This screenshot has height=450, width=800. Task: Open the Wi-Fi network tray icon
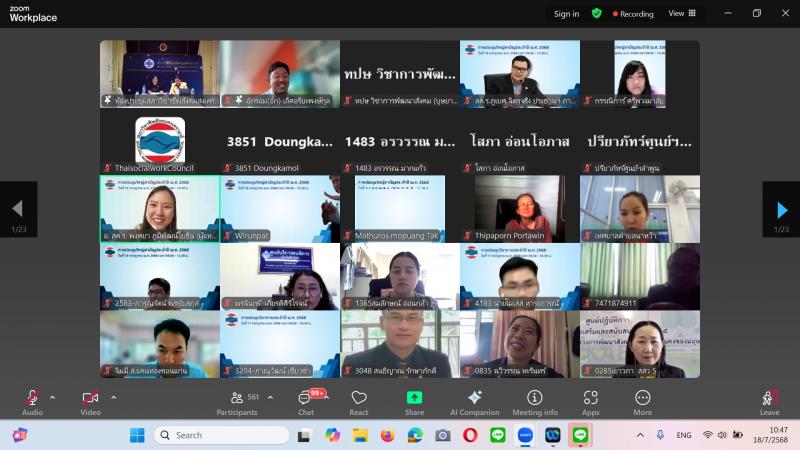(707, 435)
